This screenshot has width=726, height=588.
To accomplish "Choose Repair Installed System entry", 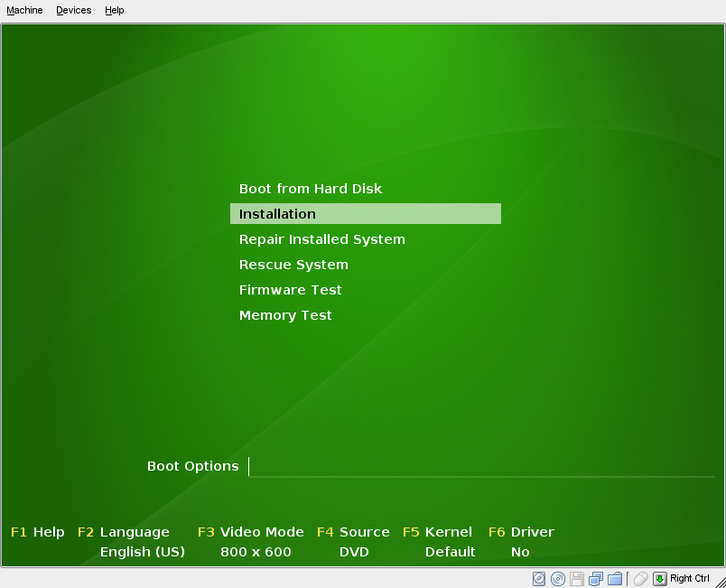I will [321, 239].
